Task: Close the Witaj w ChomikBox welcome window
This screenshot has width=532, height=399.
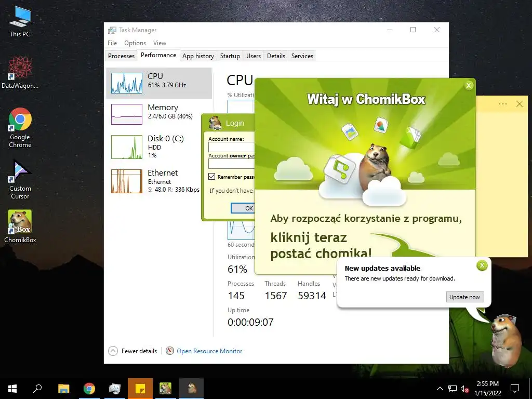Action: pos(469,86)
